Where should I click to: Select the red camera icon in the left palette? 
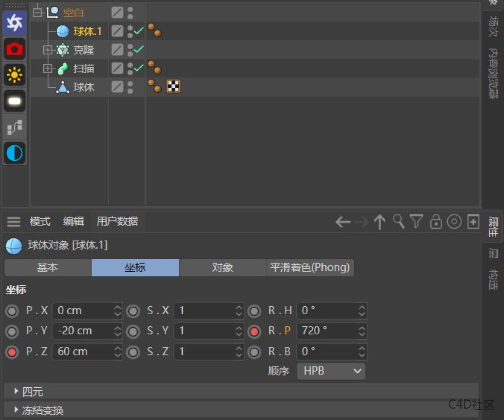click(x=14, y=49)
